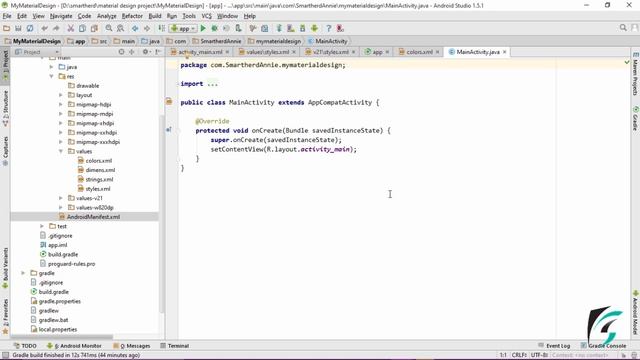Click scroll from source target icon
This screenshot has width=640, height=360.
pyautogui.click(x=121, y=52)
